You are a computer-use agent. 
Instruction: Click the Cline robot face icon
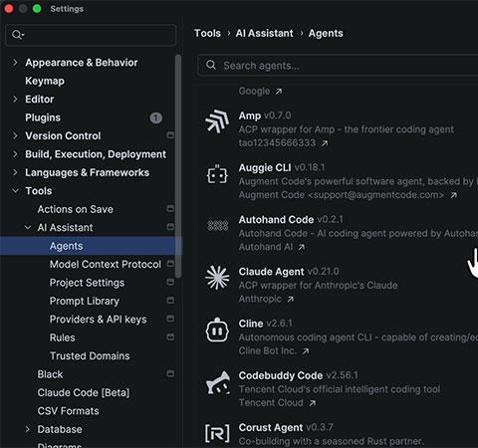[x=217, y=330]
